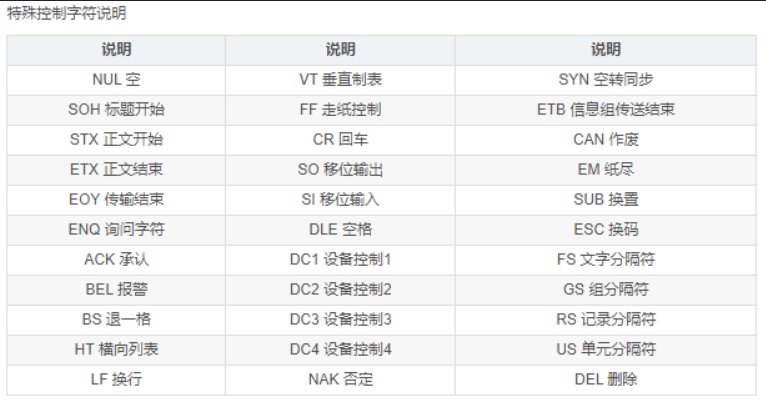Select the SYN 空转同步 cell

(605, 79)
